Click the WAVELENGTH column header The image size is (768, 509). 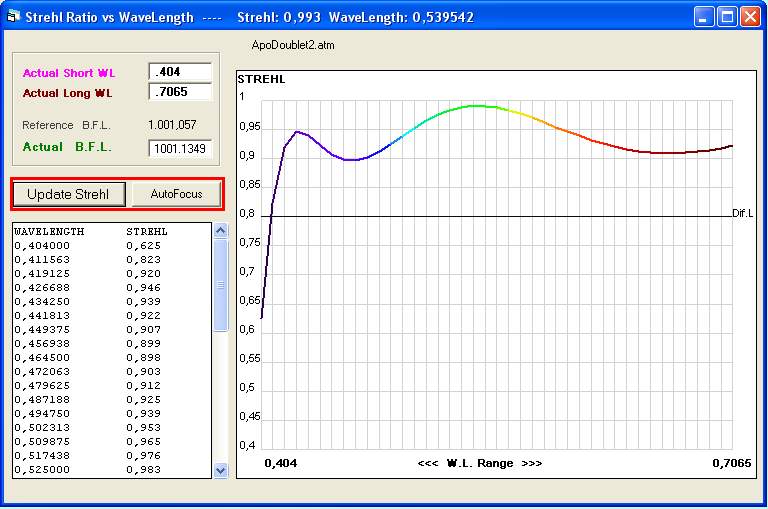click(x=49, y=231)
